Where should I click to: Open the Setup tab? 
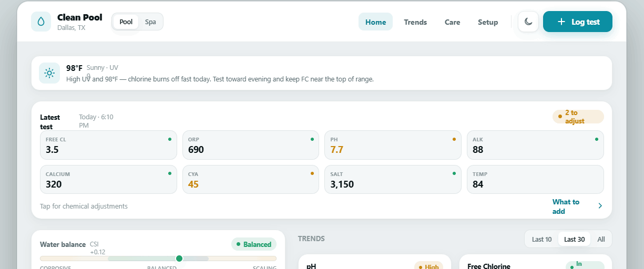488,22
